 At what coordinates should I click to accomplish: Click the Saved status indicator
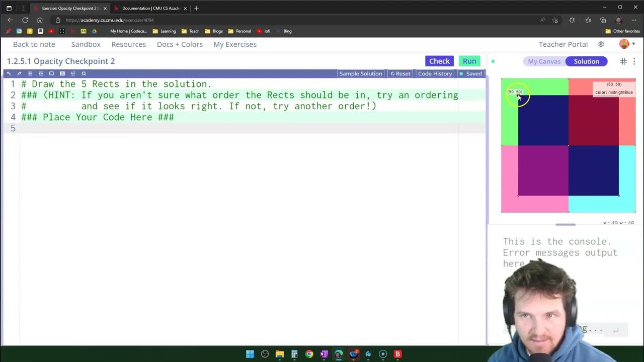tap(470, 73)
